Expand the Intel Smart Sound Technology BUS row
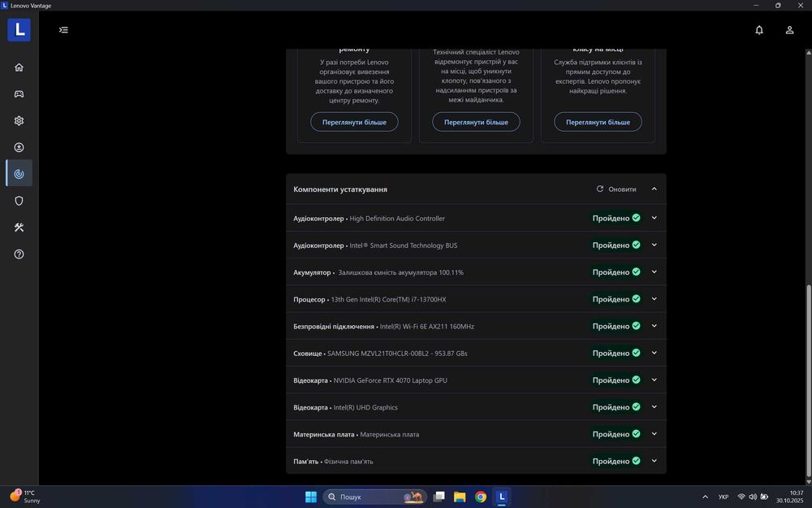This screenshot has height=508, width=812. (654, 245)
